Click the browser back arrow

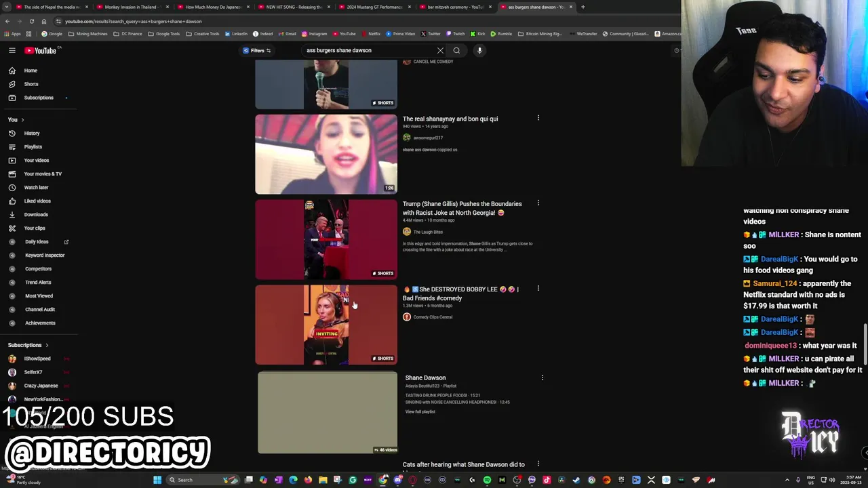[x=7, y=21]
